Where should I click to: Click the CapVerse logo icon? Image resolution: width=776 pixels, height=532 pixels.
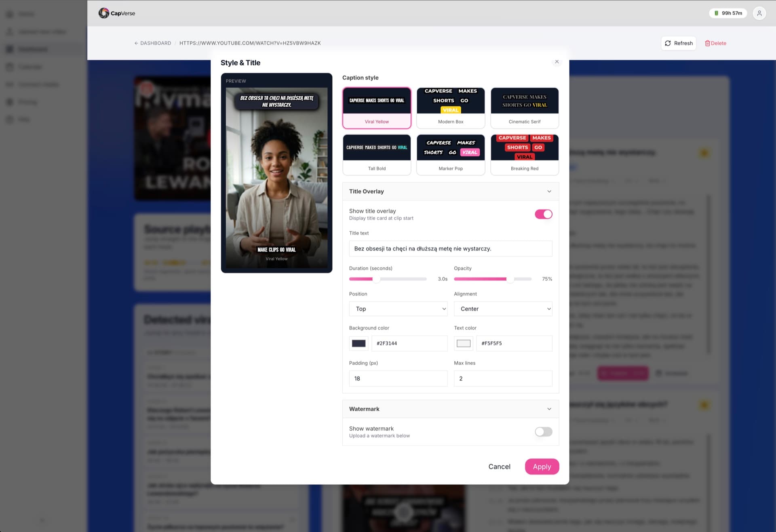pyautogui.click(x=104, y=13)
